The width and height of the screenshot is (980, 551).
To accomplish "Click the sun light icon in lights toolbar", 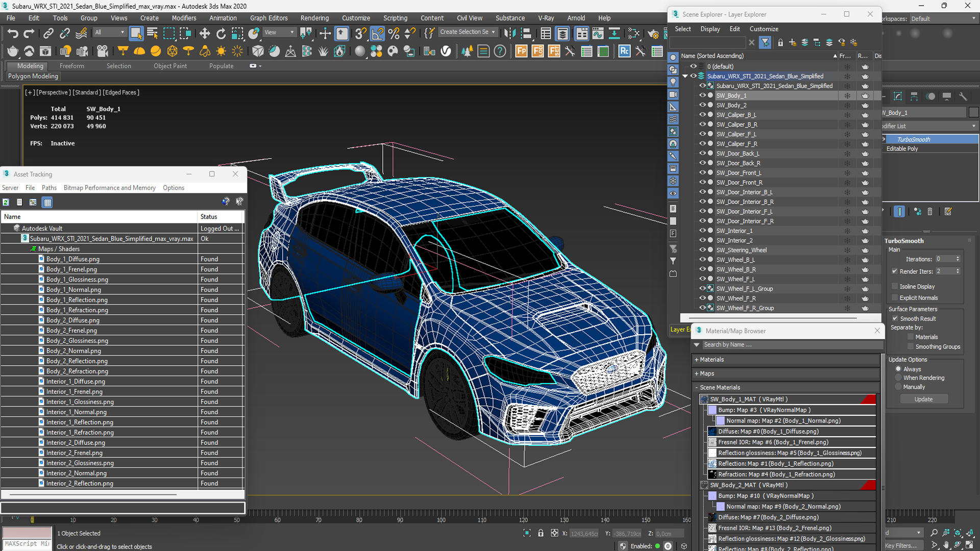I will (x=221, y=51).
